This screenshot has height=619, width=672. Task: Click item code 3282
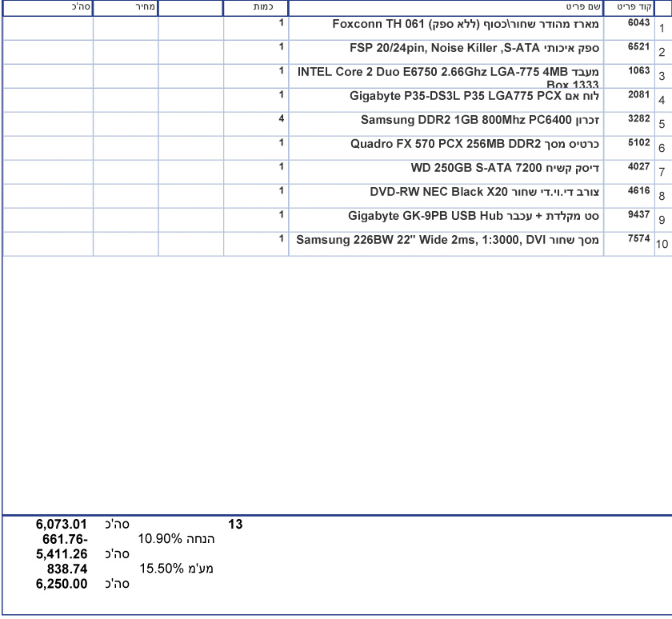[638, 118]
